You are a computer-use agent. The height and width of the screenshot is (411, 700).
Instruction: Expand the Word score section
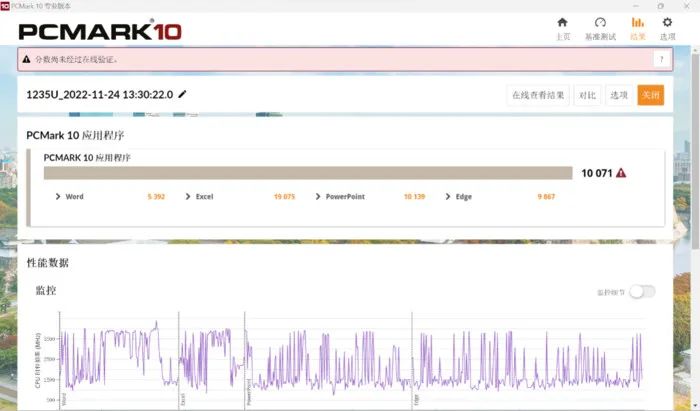click(58, 197)
